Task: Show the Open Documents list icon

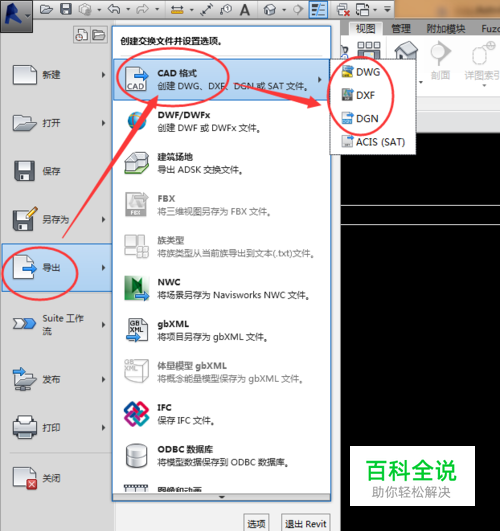Action: click(99, 35)
